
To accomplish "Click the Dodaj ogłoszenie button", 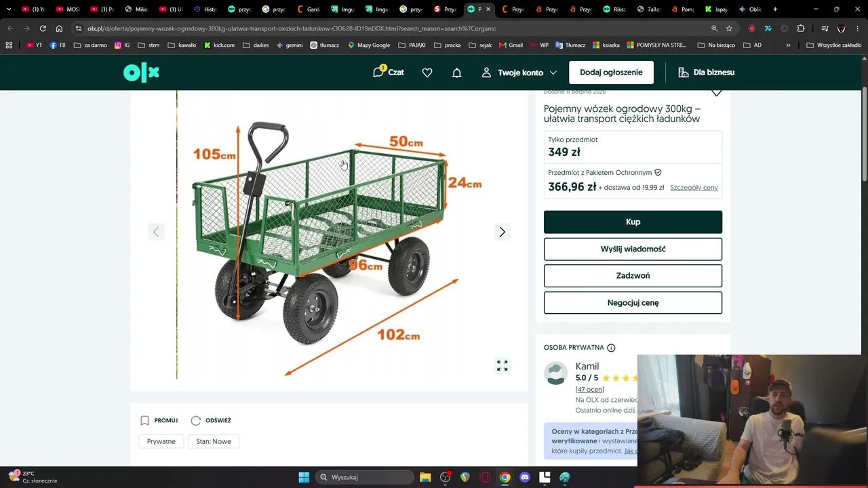I will point(611,73).
